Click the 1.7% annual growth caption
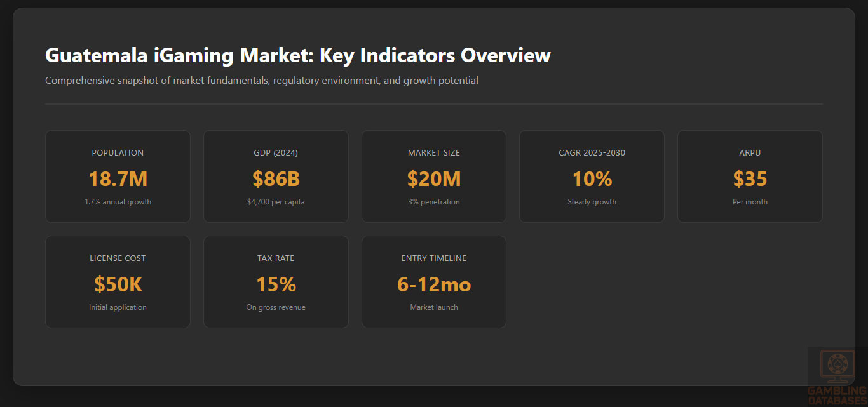This screenshot has width=868, height=407. coord(118,202)
